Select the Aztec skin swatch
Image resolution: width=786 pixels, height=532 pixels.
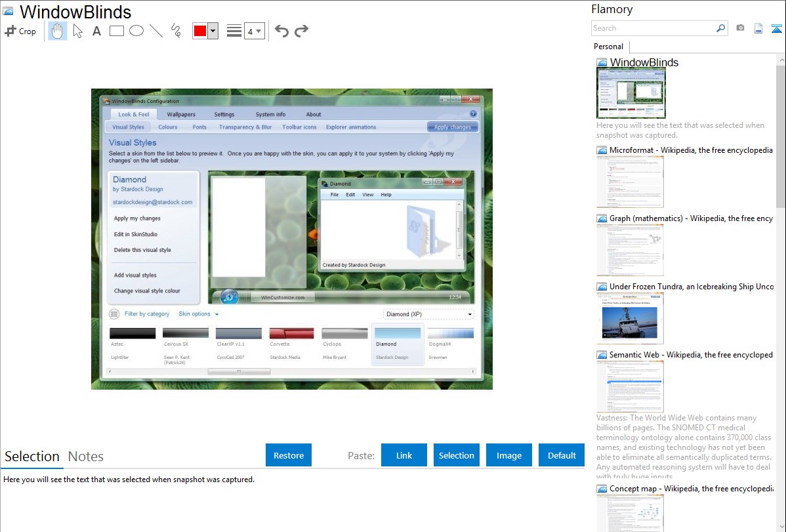pyautogui.click(x=133, y=333)
